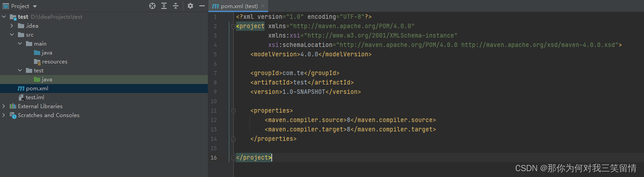The height and width of the screenshot is (177, 644).
Task: Click the fold end marker at line 16
Action: [233, 158]
